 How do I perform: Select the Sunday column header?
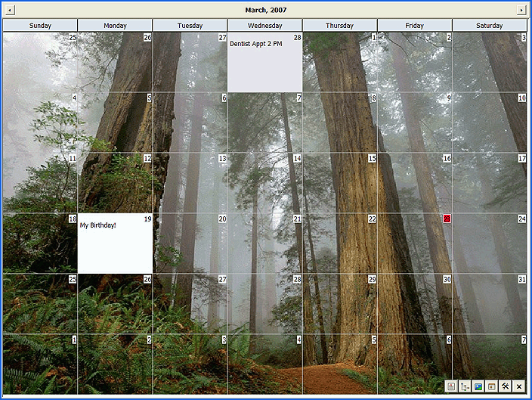click(40, 26)
